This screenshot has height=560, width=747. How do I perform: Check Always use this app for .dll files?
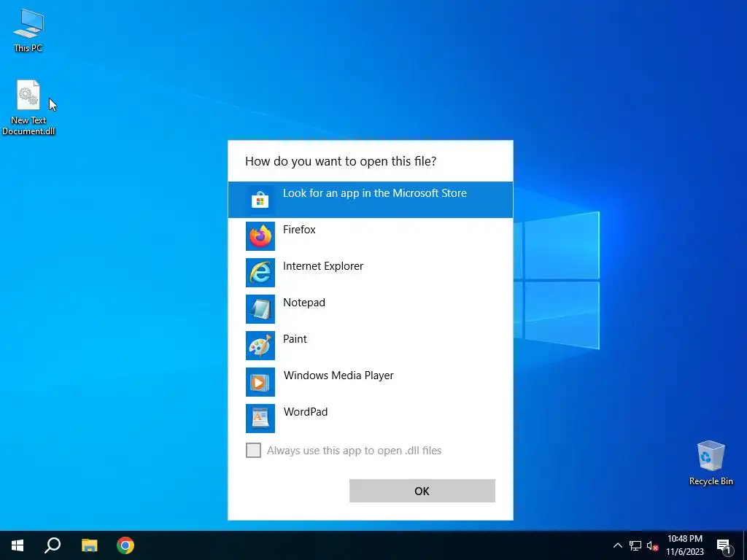point(253,450)
